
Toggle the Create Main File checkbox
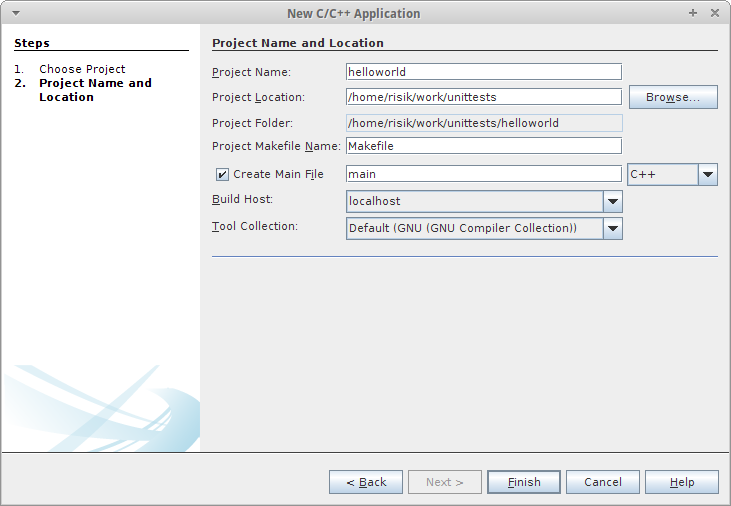point(222,175)
